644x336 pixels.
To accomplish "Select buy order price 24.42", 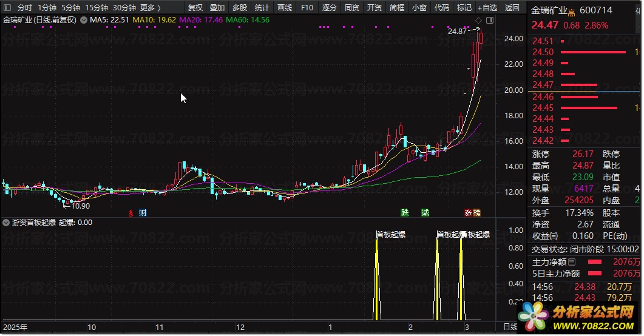I will [543, 141].
